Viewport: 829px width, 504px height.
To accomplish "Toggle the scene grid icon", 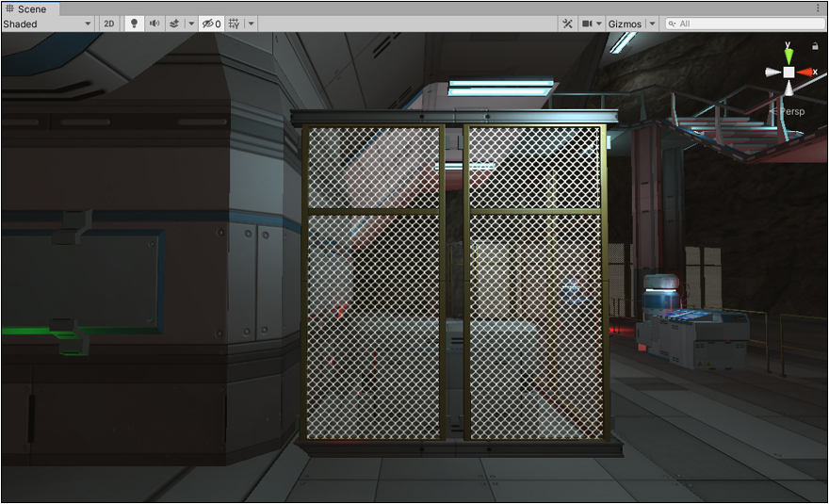I will [235, 24].
